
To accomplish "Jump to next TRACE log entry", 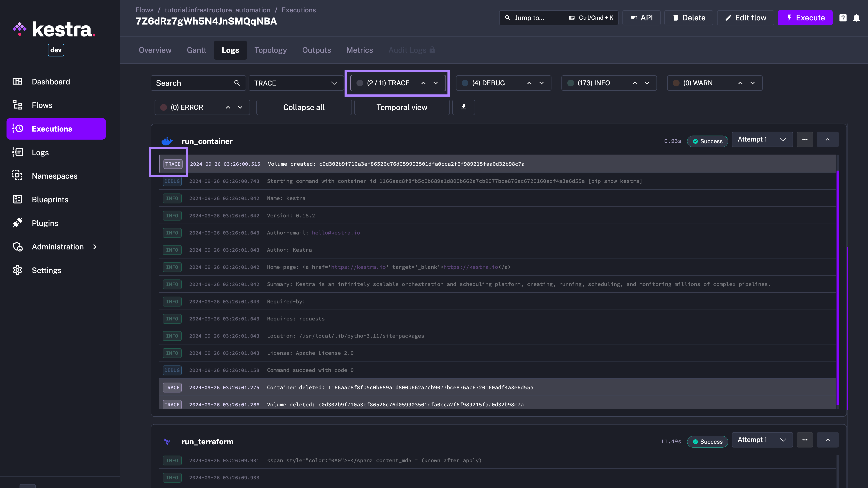I will pos(436,83).
